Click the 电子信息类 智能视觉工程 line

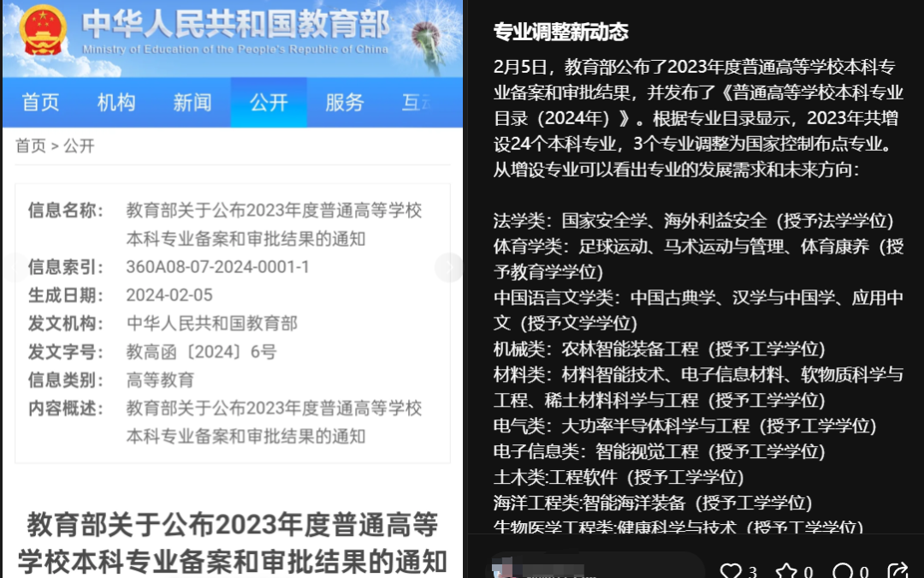[659, 452]
